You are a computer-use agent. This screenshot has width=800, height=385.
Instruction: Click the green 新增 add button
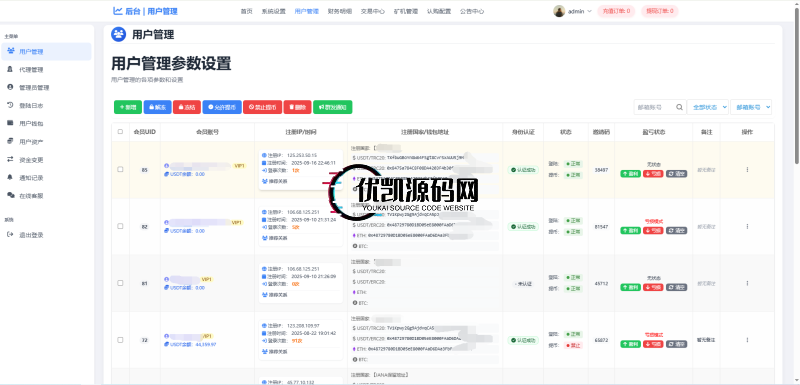(128, 107)
